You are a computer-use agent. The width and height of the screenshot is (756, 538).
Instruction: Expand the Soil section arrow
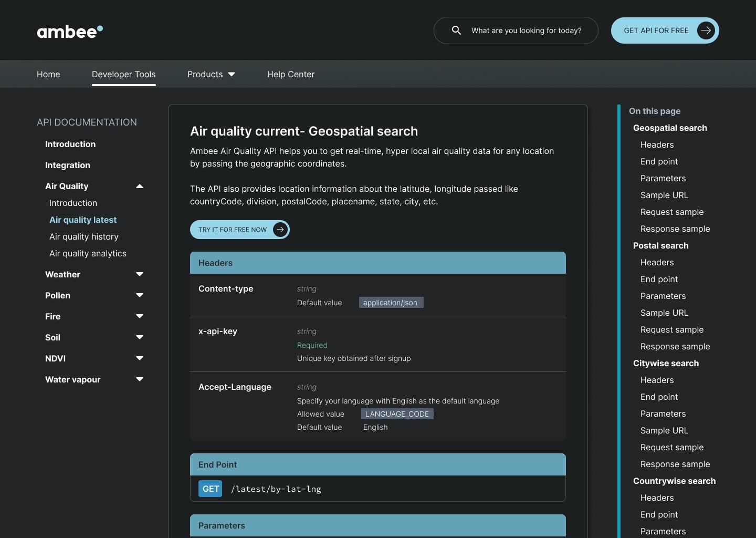[x=140, y=337]
